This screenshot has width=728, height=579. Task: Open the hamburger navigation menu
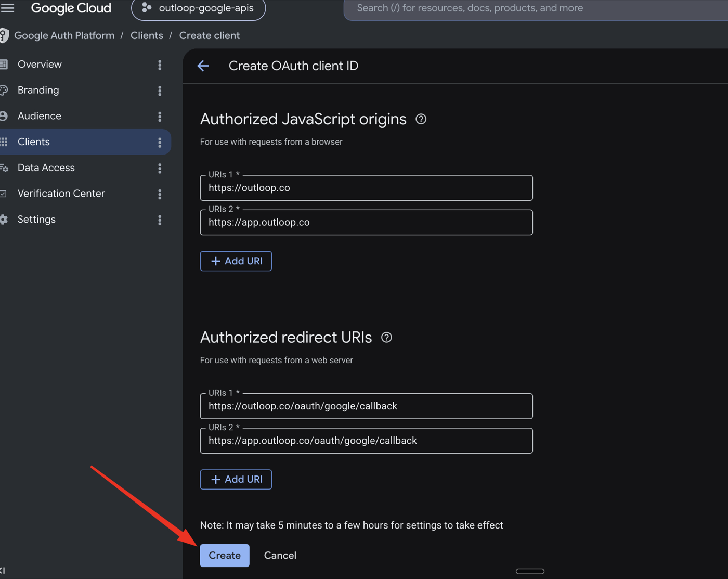[7, 8]
